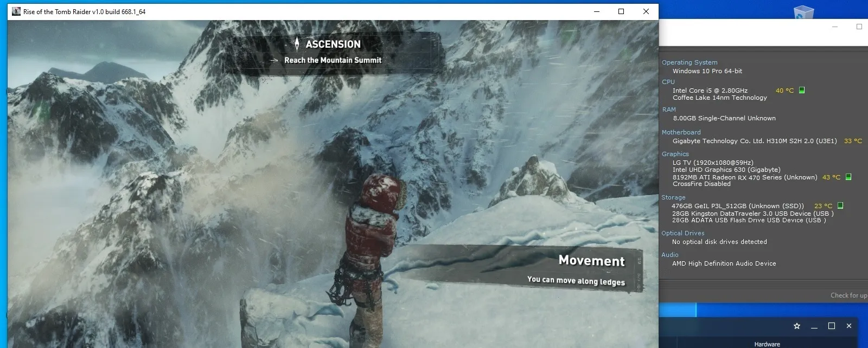Switch to the Hardware tab
Viewport: 868px width, 348px height.
pyautogui.click(x=767, y=344)
